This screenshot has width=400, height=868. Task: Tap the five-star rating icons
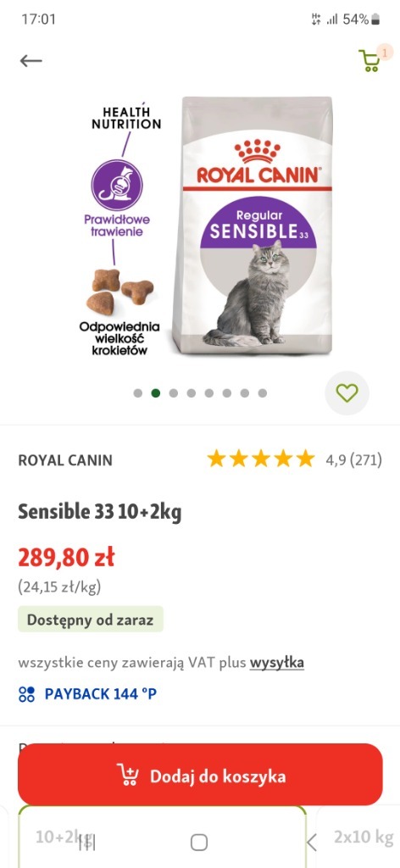point(260,459)
